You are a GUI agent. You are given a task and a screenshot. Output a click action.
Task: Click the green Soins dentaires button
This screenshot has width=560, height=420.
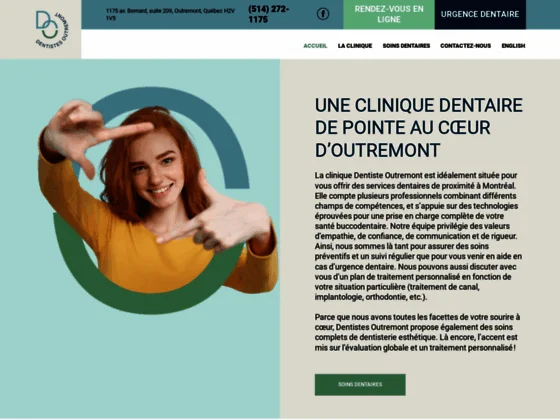click(x=360, y=385)
